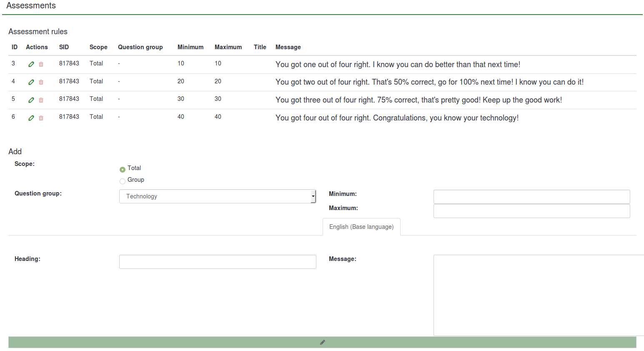Screen dimensions: 644x351
Task: Edit assessment rule with ID 5
Action: [x=31, y=100]
